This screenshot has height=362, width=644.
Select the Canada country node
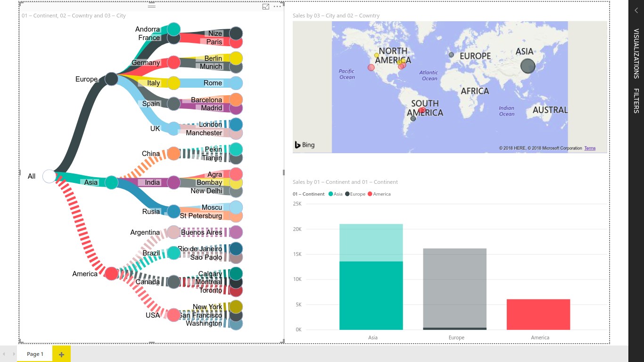(174, 282)
